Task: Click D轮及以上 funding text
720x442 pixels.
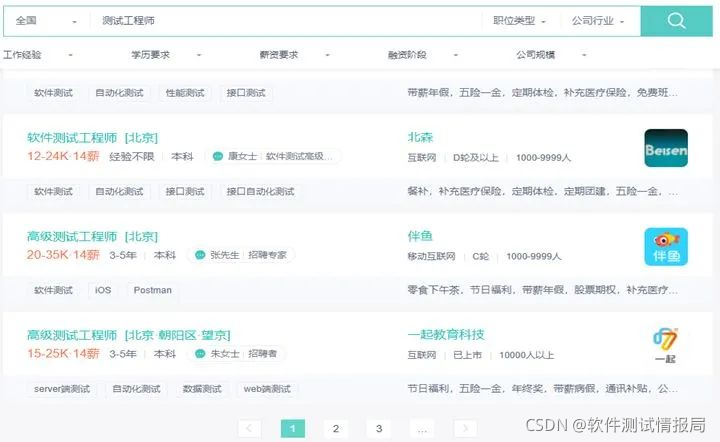Action: click(476, 157)
